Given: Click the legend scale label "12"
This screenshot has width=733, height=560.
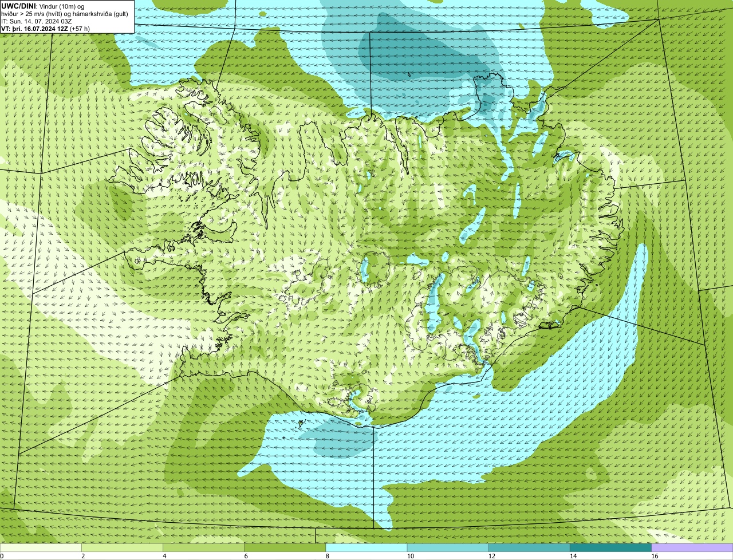Looking at the screenshot, I should pos(491,556).
